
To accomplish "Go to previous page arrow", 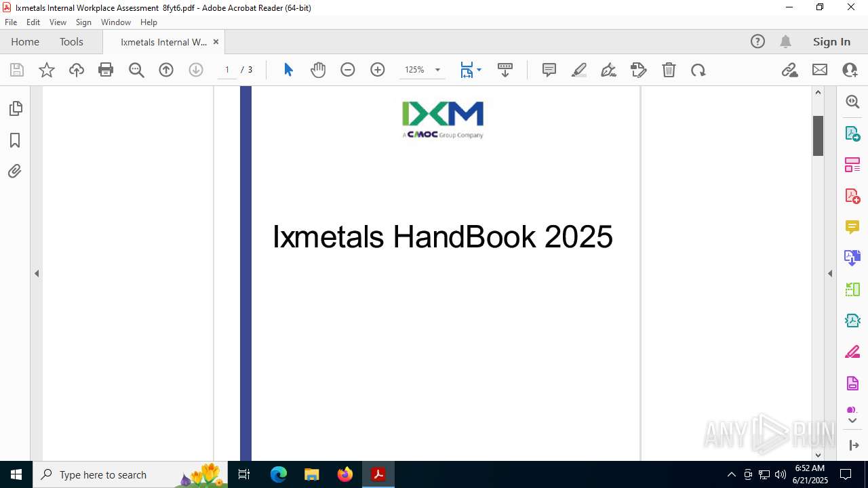I will point(166,70).
